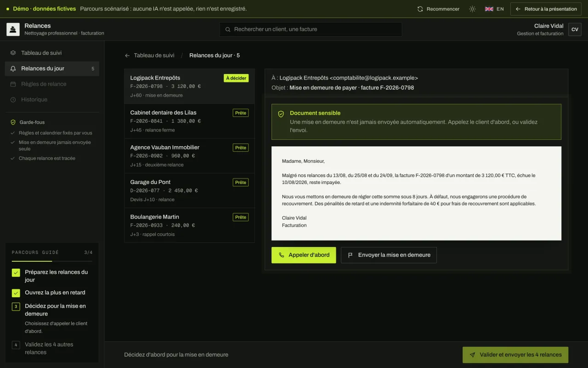Select the Agence Vauban Immobilier row

click(x=189, y=156)
